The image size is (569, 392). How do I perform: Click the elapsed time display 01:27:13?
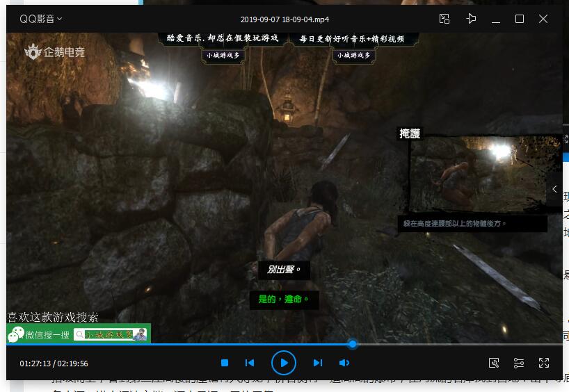35,364
